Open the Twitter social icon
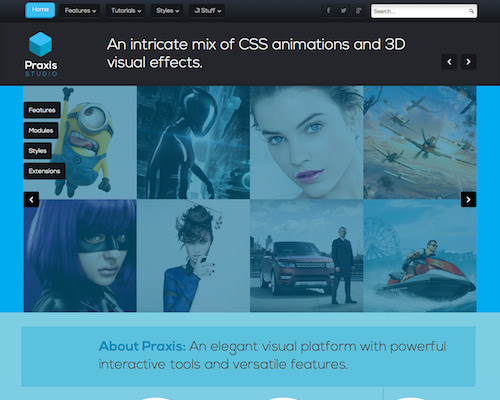 (x=343, y=11)
